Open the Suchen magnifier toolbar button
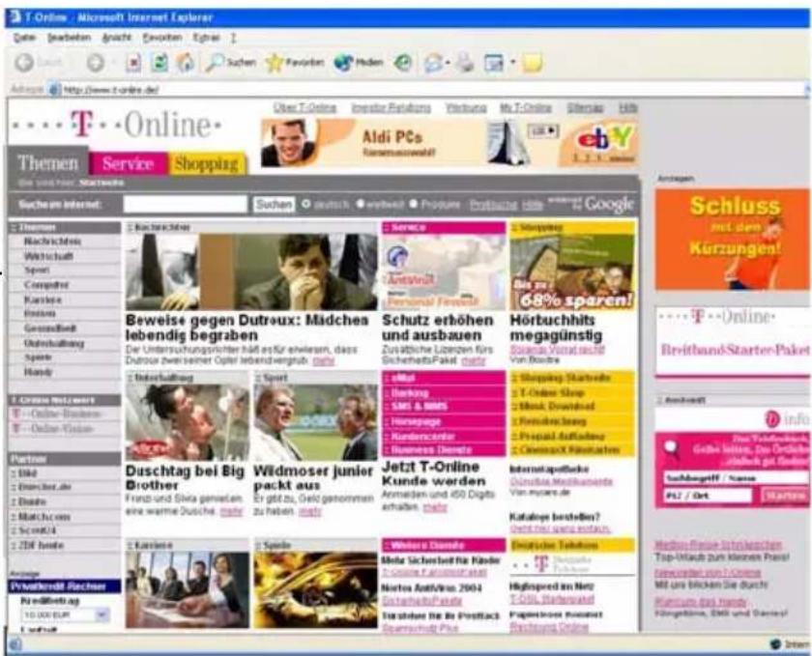This screenshot has height=656, width=812. (230, 63)
